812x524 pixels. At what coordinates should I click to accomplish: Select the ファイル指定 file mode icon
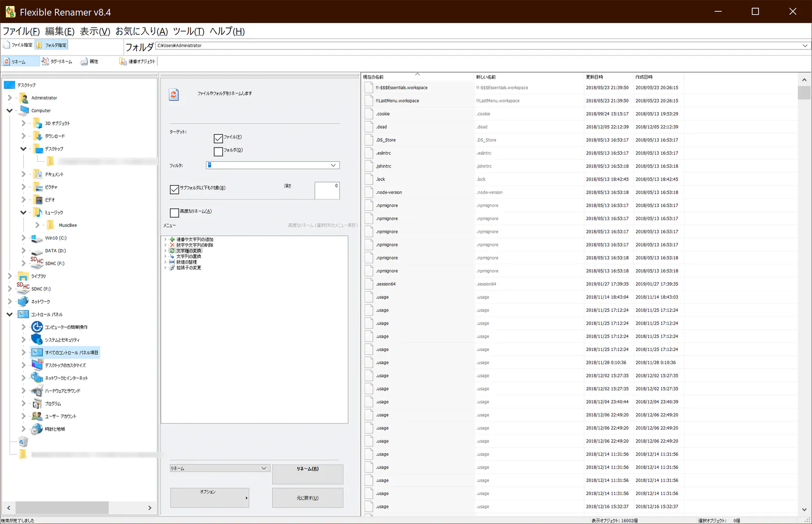(7, 45)
